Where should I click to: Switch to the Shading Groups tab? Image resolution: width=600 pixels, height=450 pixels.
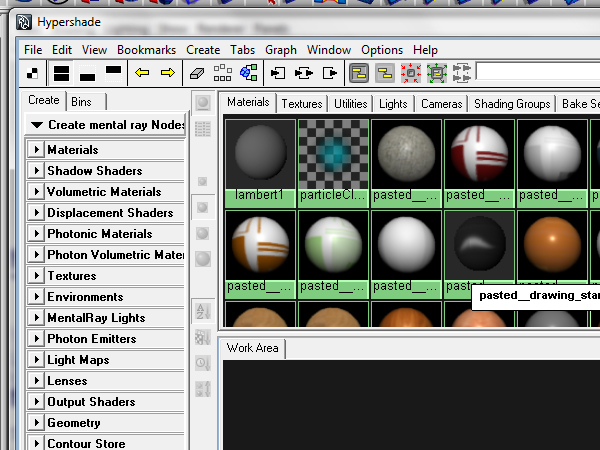(x=512, y=104)
